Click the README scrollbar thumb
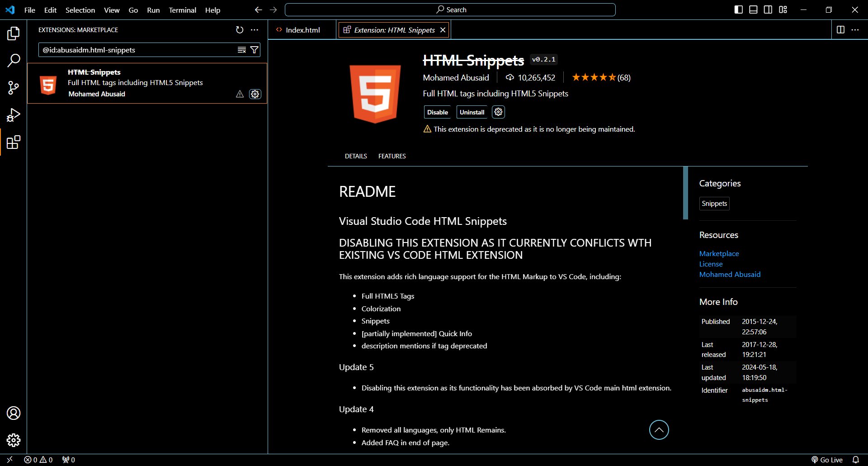Viewport: 868px width, 466px height. 685,193
